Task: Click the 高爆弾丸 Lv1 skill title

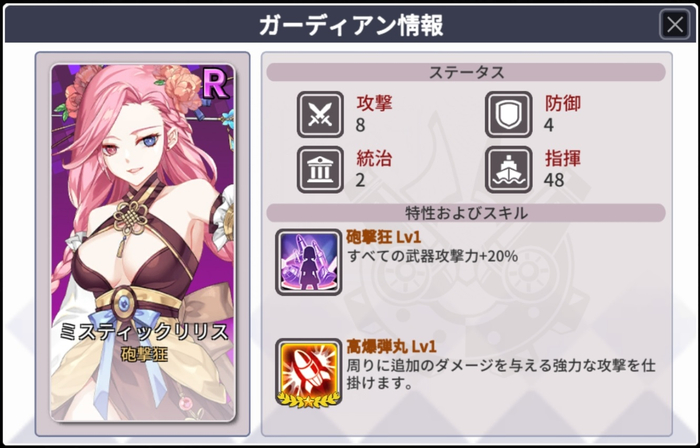Action: tap(391, 347)
